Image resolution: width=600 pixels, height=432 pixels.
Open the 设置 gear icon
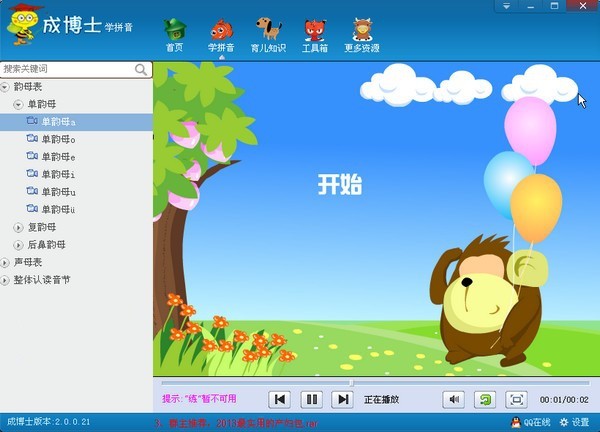pyautogui.click(x=564, y=422)
